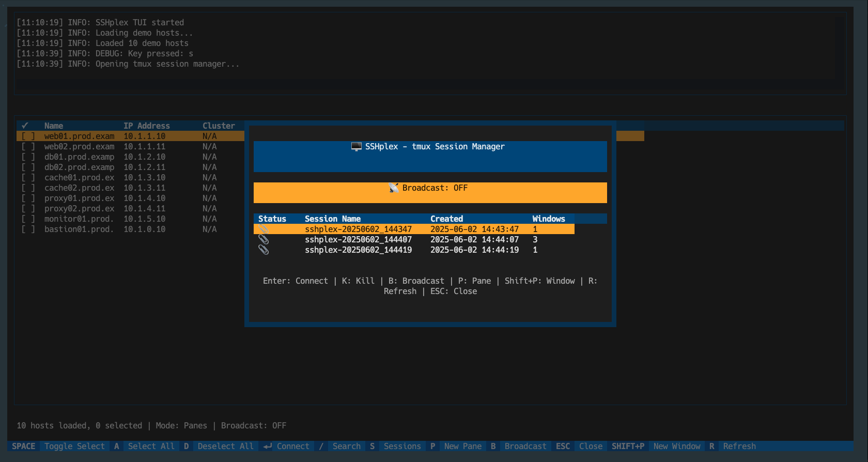Toggle checkbox for bastion01.prod. host
This screenshot has width=868, height=462.
[x=28, y=229]
